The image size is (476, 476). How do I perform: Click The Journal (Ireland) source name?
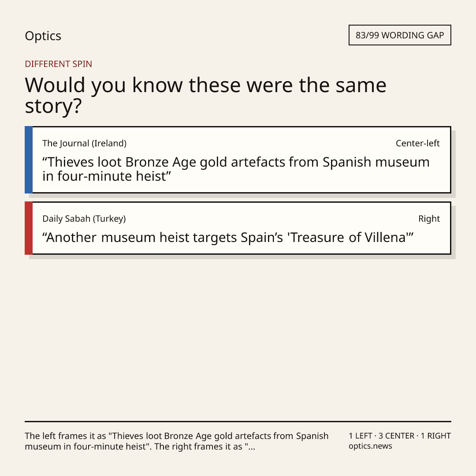pyautogui.click(x=84, y=143)
